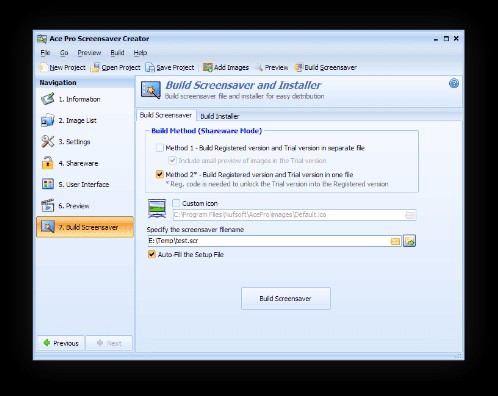This screenshot has width=498, height=396.
Task: Click the Build Screensaver and Installer header icon
Action: pos(151,90)
